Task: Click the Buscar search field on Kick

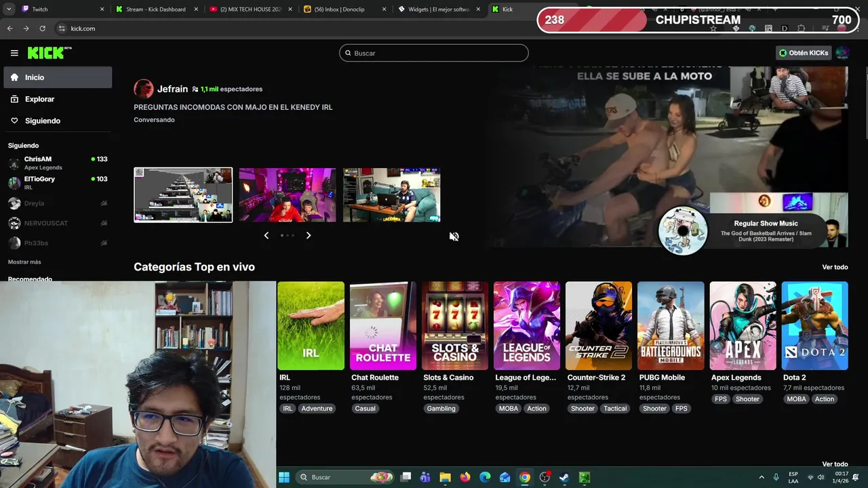Action: tap(434, 53)
